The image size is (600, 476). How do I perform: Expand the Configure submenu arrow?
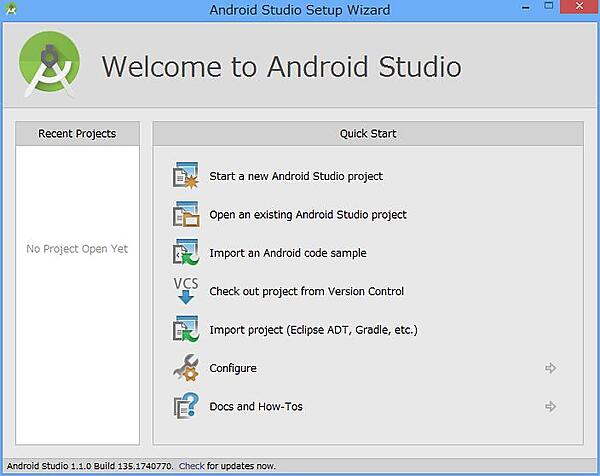point(550,368)
